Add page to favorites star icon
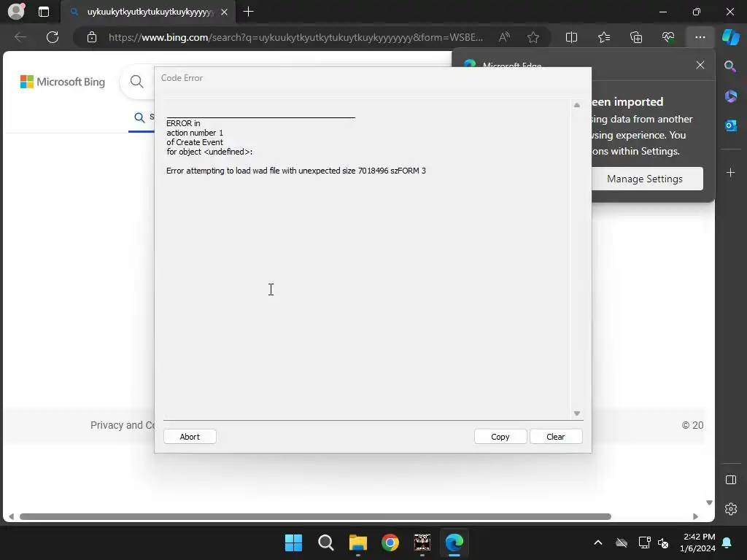This screenshot has width=747, height=560. [x=533, y=37]
